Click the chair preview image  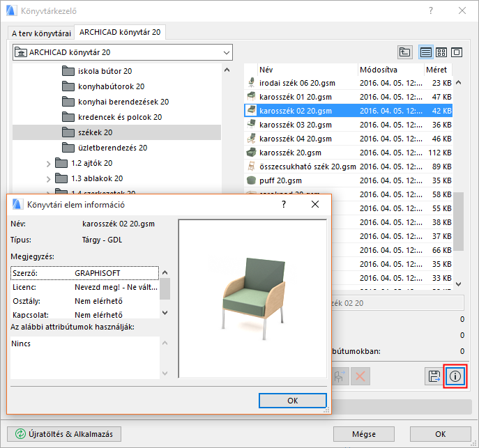[253, 299]
